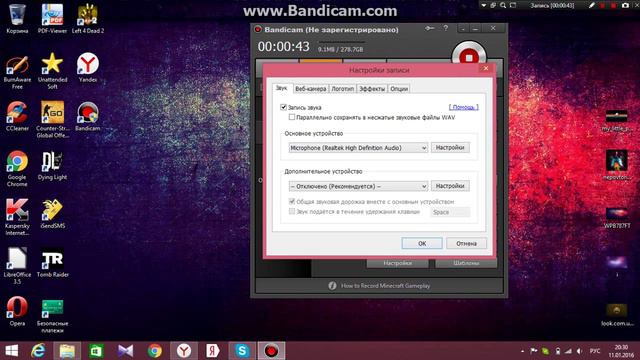This screenshot has height=360, width=640.
Task: Open the Помощь help link
Action: [x=464, y=107]
